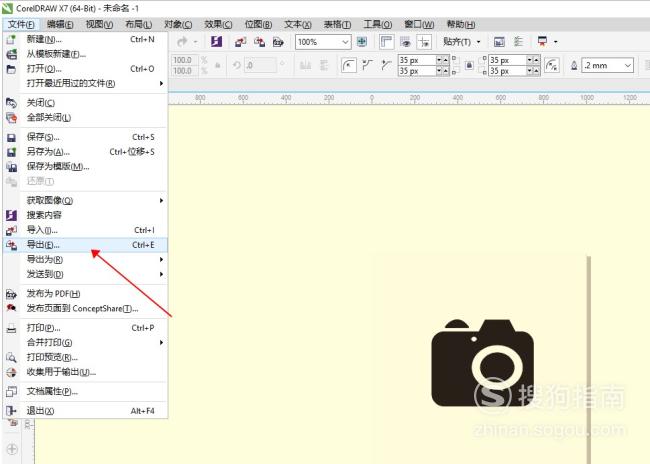The height and width of the screenshot is (464, 650).
Task: Choose Save (保存) menu item
Action: (85, 137)
